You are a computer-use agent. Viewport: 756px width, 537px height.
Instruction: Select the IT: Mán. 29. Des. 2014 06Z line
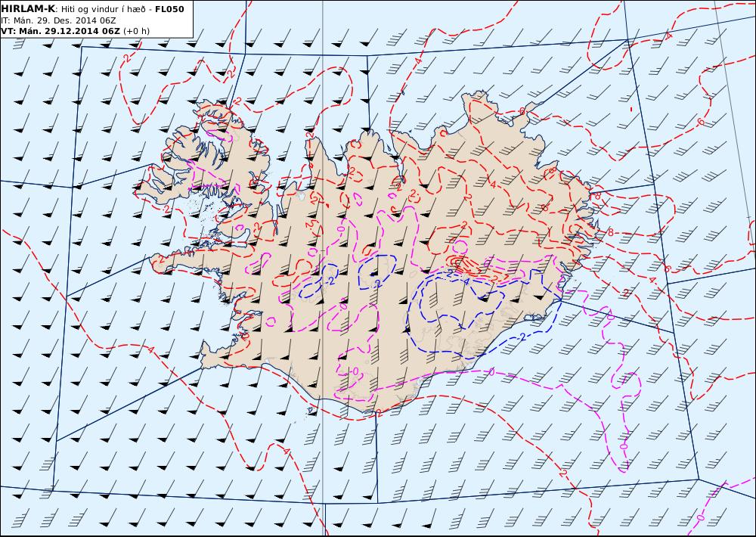(58, 20)
